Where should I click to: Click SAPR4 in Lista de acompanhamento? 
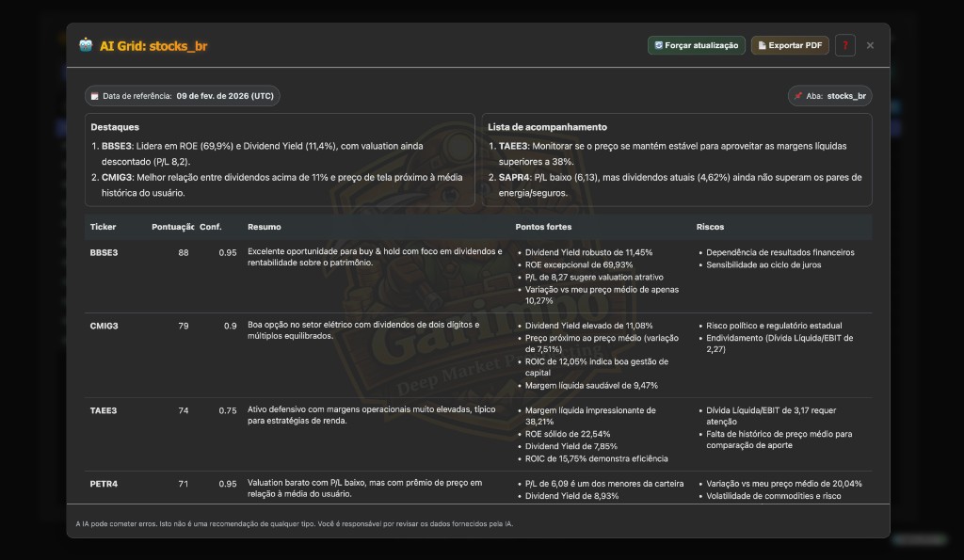[x=514, y=175]
